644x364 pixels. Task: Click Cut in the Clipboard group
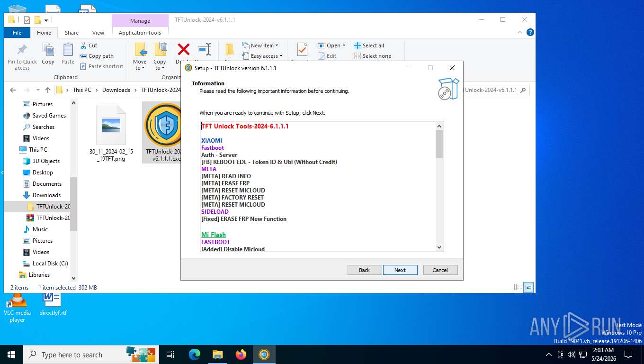[x=89, y=45]
